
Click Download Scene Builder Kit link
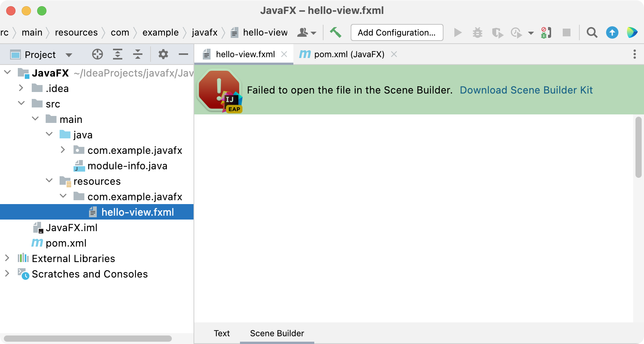coord(526,90)
